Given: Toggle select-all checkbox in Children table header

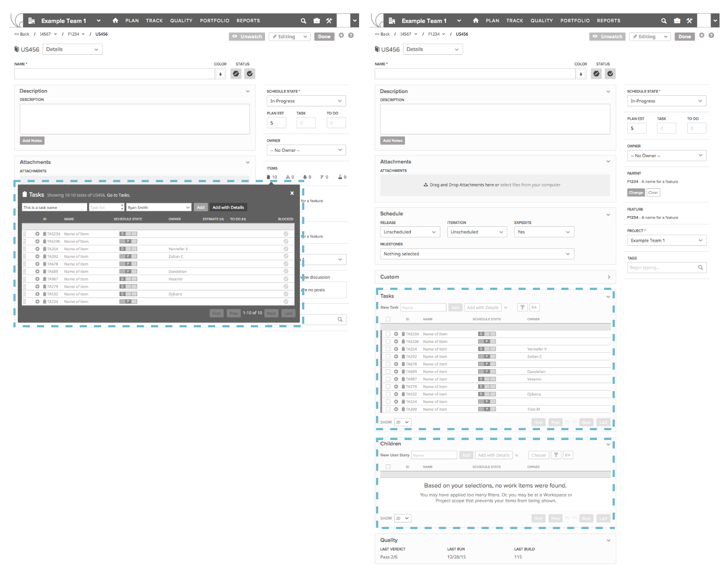Looking at the screenshot, I should click(388, 467).
